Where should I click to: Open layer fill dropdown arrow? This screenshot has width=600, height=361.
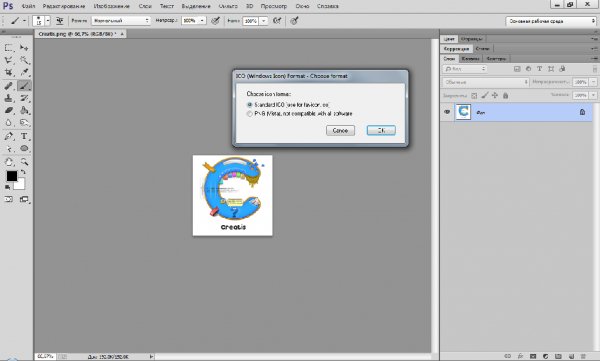click(x=593, y=95)
